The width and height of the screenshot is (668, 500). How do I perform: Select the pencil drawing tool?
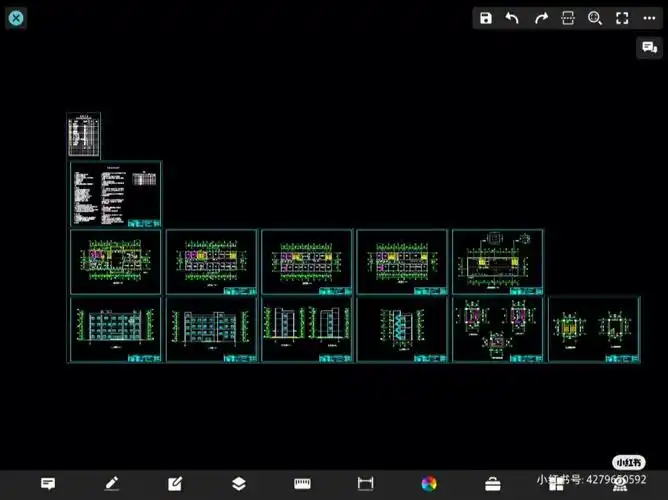(x=111, y=484)
